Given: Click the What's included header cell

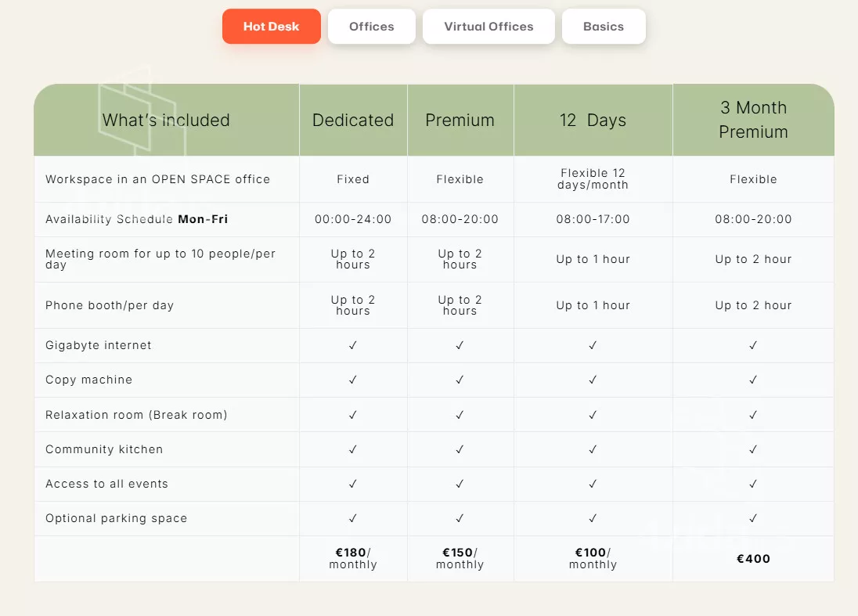Looking at the screenshot, I should [166, 121].
